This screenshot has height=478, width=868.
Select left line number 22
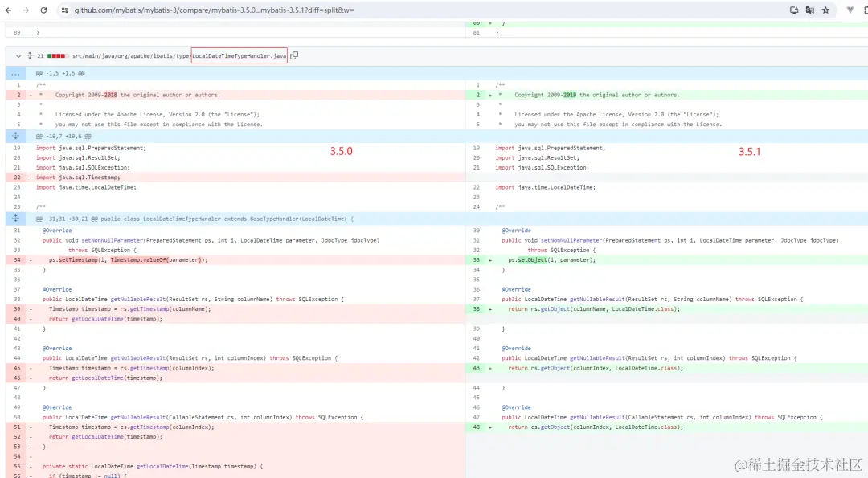coord(17,178)
